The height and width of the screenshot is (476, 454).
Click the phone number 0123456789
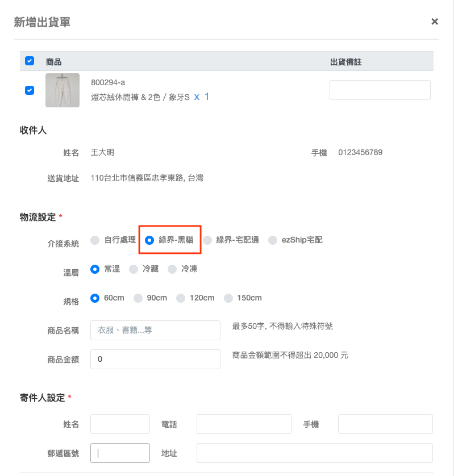(360, 152)
